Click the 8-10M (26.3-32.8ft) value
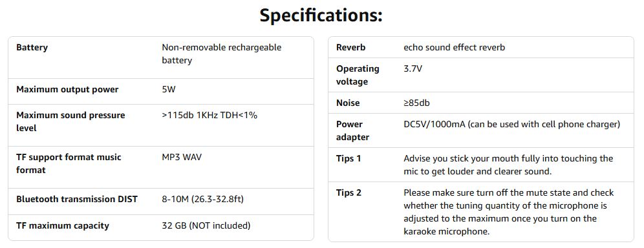Screen dimensions: 644x248 [203, 200]
